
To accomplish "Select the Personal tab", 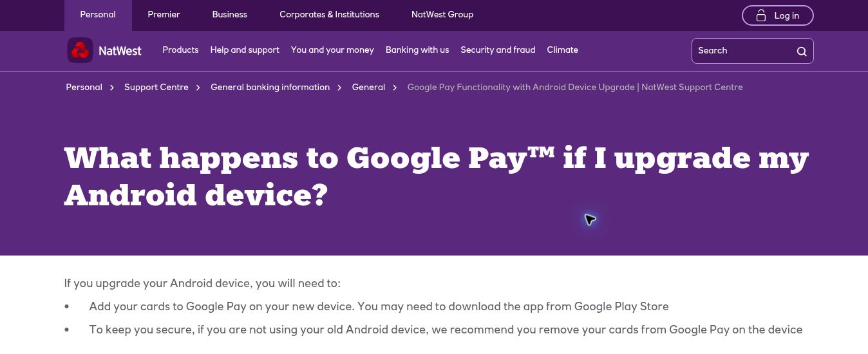I will pyautogui.click(x=98, y=15).
